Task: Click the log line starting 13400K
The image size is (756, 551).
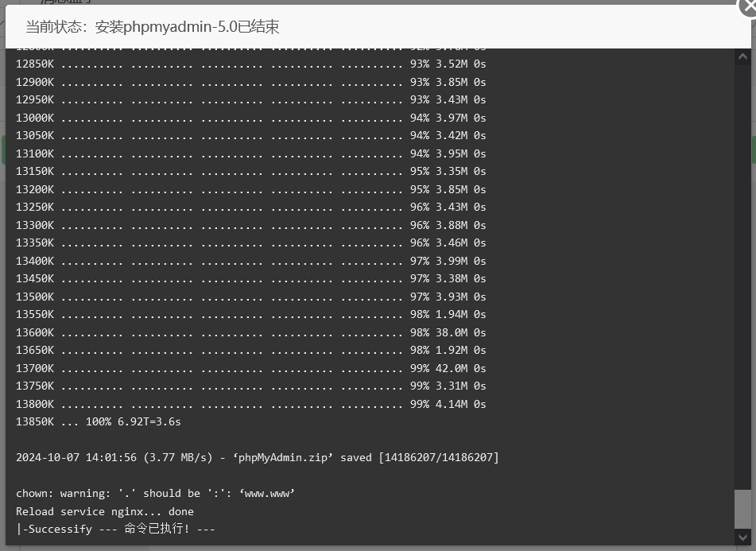Action: pos(250,261)
